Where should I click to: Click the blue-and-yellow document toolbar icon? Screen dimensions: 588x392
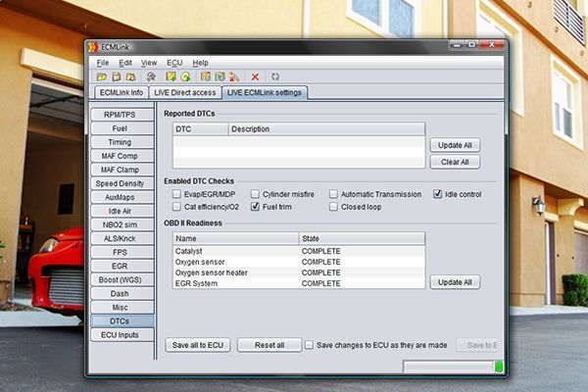tap(220, 76)
